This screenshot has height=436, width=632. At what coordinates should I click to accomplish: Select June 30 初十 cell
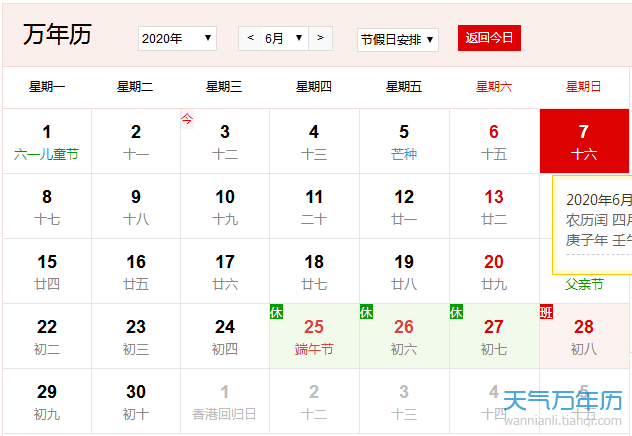click(x=136, y=401)
